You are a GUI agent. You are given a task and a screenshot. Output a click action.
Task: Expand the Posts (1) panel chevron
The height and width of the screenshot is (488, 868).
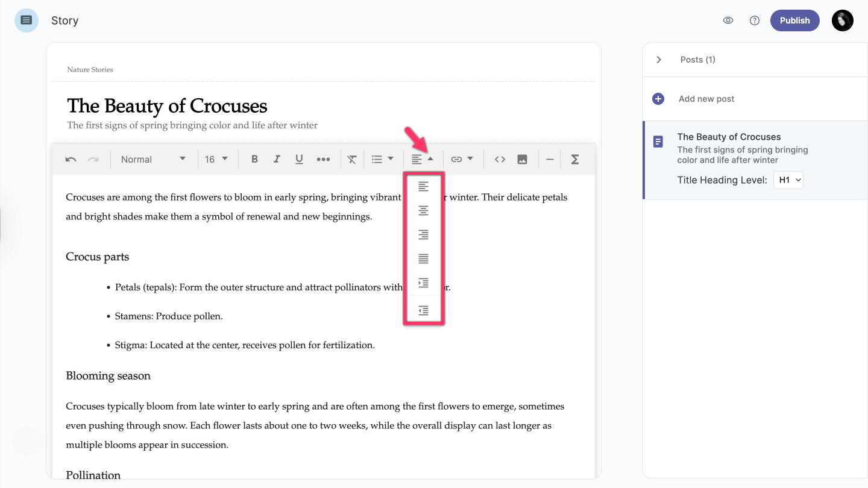(659, 60)
